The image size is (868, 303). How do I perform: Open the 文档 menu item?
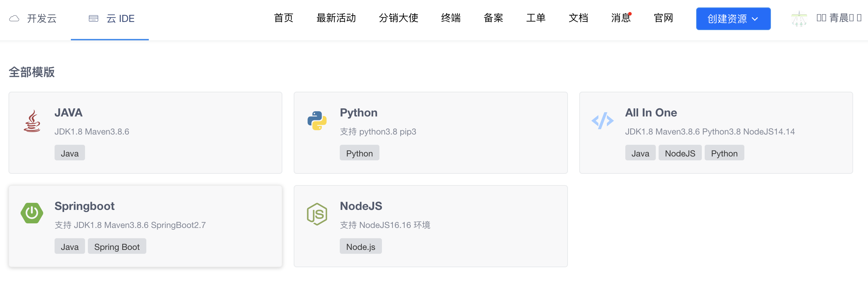coord(579,18)
